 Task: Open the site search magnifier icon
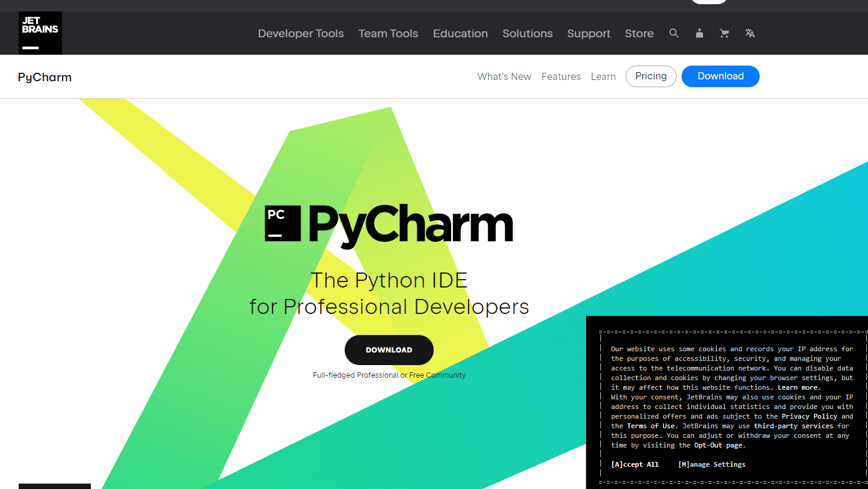tap(674, 34)
